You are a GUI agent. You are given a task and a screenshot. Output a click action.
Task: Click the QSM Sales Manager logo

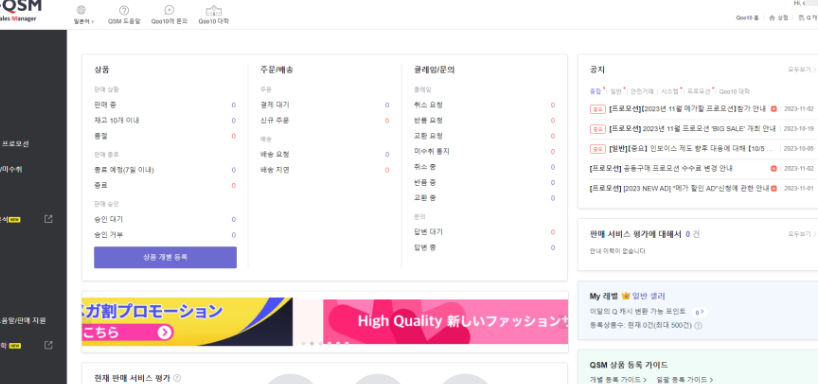(20, 11)
